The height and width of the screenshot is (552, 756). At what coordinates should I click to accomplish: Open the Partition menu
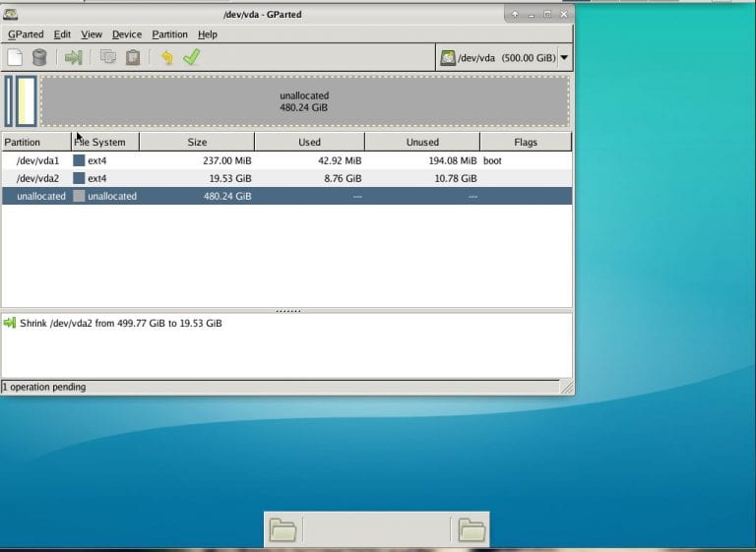169,34
